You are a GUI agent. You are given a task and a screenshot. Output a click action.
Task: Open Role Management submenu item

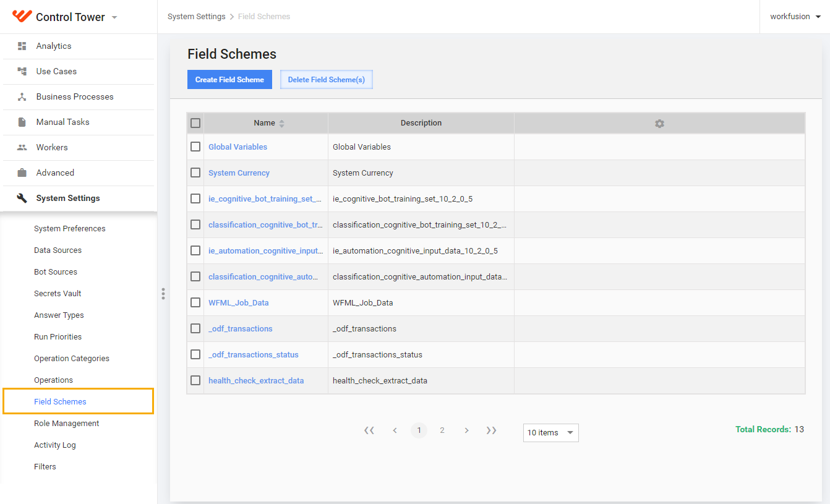[67, 424]
